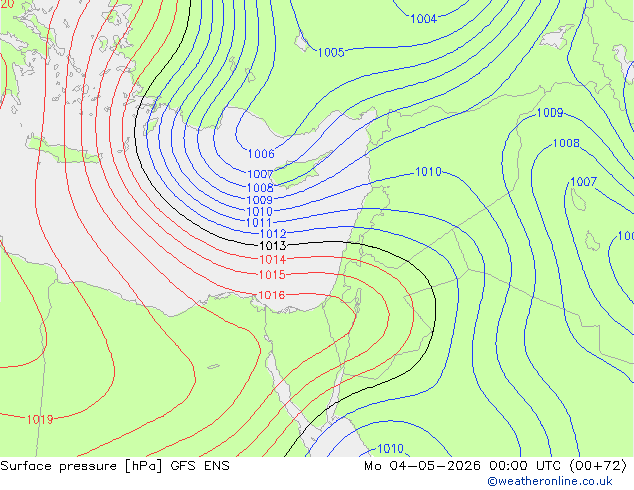Click the blue 1004 isobar label
The height and width of the screenshot is (490, 634).
click(x=423, y=19)
